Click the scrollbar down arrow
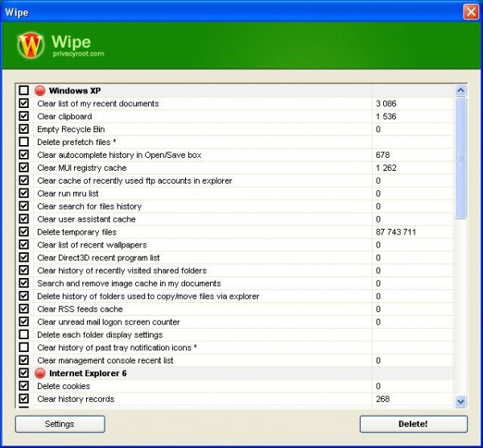The height and width of the screenshot is (448, 483). (x=460, y=402)
